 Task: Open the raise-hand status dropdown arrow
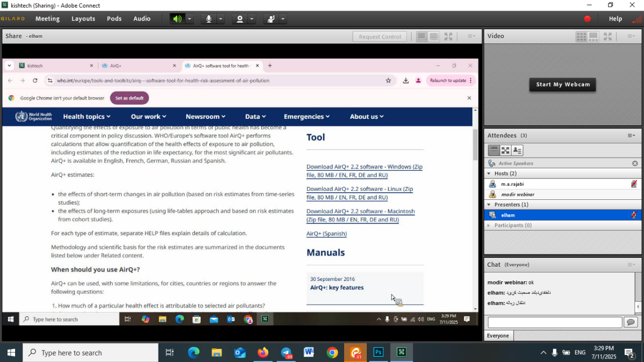point(283,19)
